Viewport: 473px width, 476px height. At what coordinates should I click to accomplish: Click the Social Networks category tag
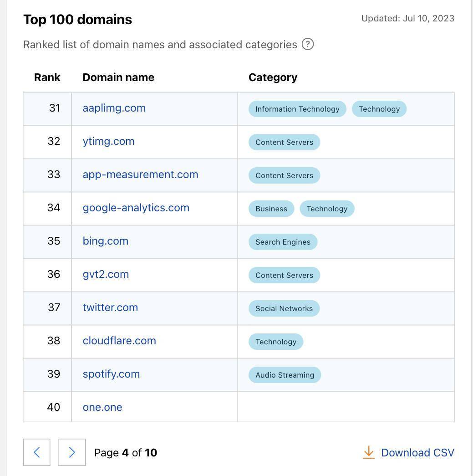(284, 308)
